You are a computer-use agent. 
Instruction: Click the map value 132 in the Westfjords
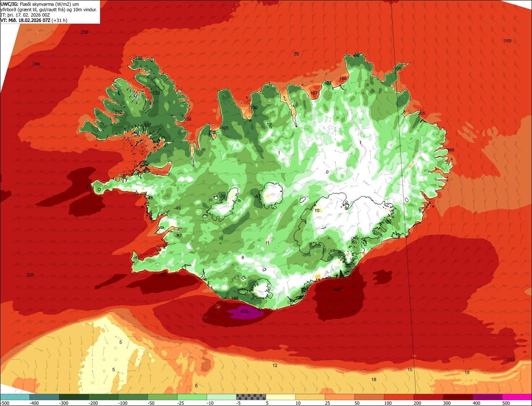(x=118, y=112)
